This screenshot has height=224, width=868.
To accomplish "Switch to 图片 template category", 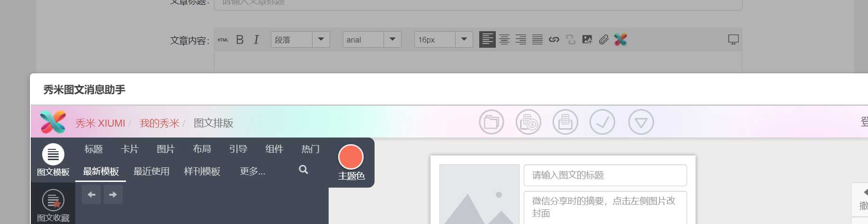I will pyautogui.click(x=166, y=149).
